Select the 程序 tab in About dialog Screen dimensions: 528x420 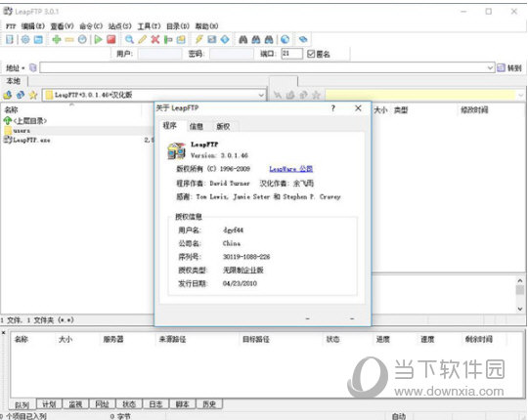170,126
